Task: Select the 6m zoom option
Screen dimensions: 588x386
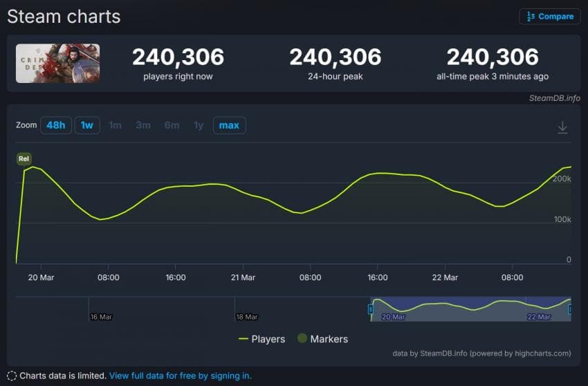Action: click(x=172, y=125)
